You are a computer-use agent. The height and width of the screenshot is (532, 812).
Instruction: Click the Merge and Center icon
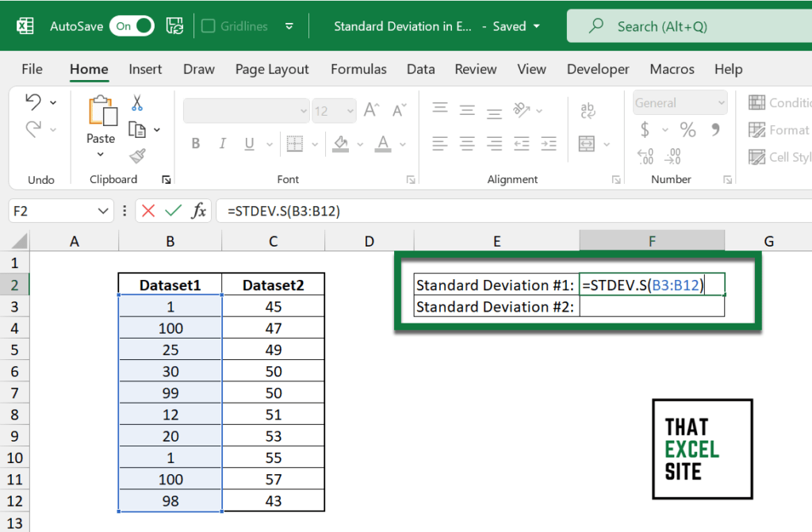[587, 144]
